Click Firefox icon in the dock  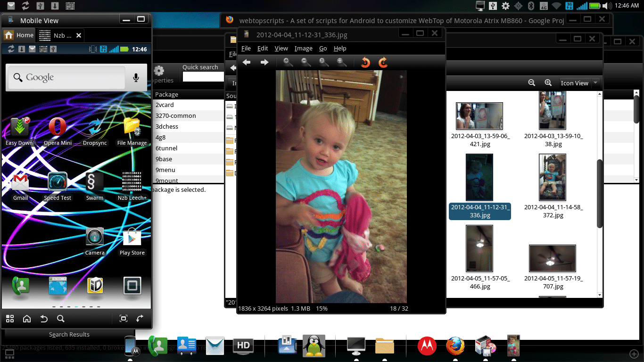point(455,346)
